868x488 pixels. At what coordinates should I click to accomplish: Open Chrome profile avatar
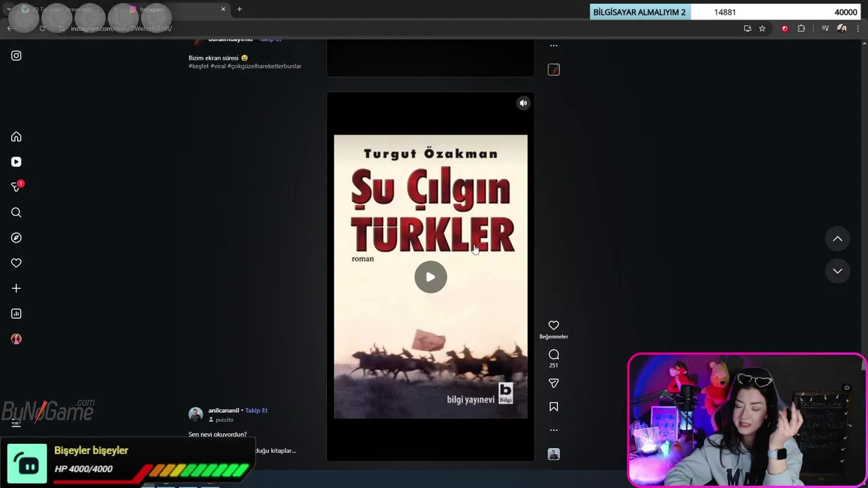click(842, 28)
